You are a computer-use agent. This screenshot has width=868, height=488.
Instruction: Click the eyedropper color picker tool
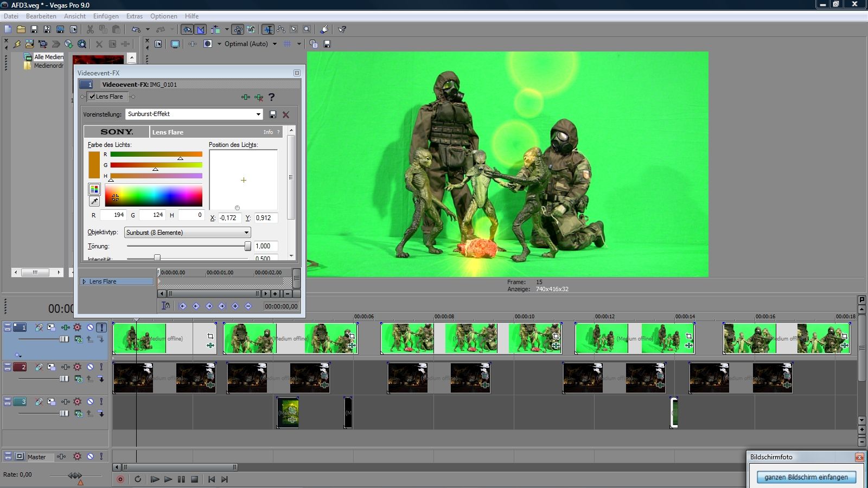click(94, 201)
